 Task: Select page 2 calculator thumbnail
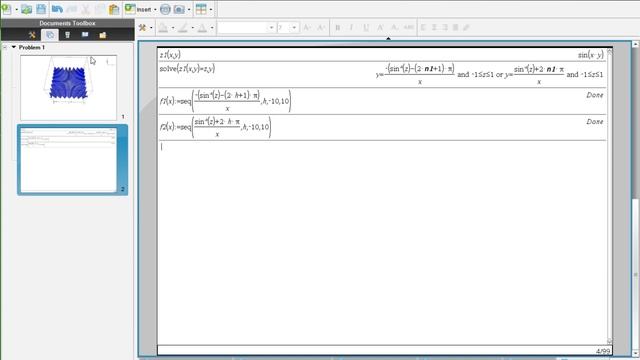click(x=69, y=160)
